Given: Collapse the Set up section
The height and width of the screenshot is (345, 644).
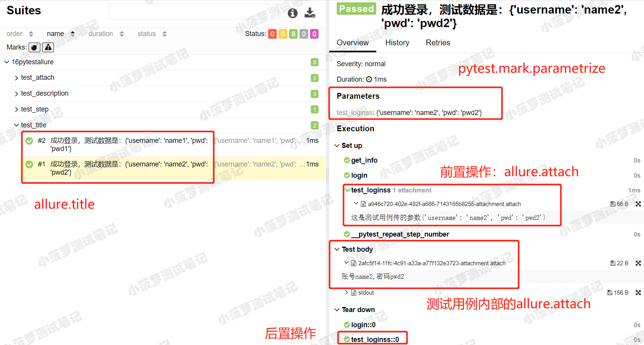Looking at the screenshot, I should point(337,146).
